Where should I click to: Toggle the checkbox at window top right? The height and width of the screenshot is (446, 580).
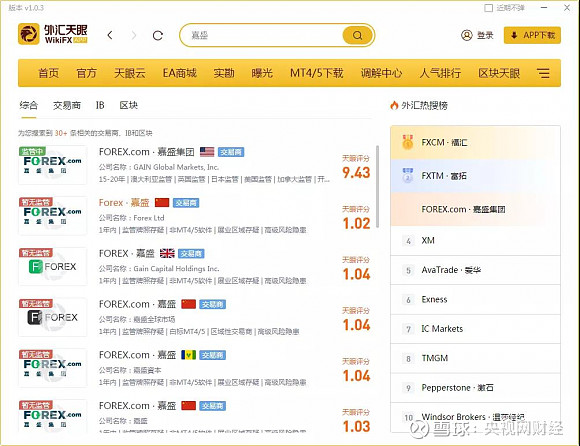488,8
